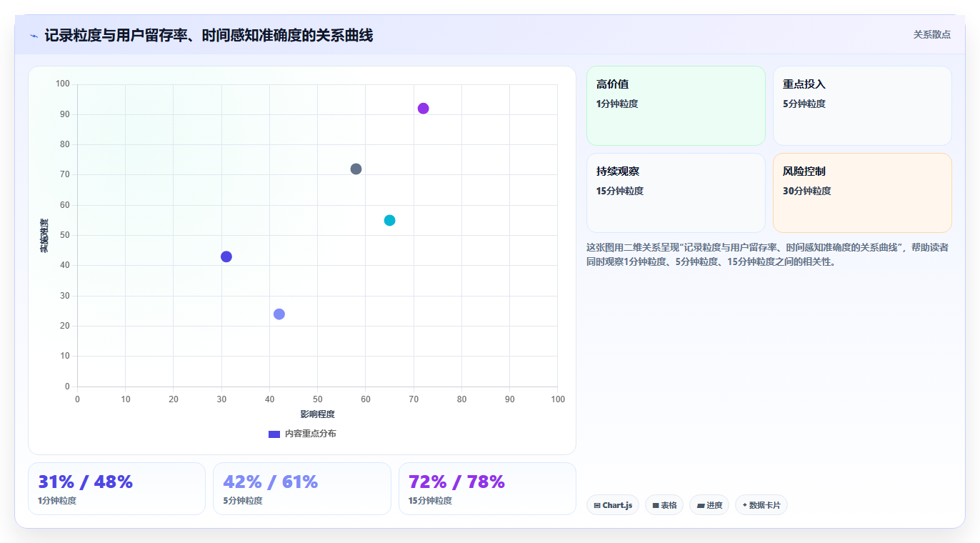The height and width of the screenshot is (543, 980).
Task: Click the y-axis tick value 100
Action: (x=63, y=84)
